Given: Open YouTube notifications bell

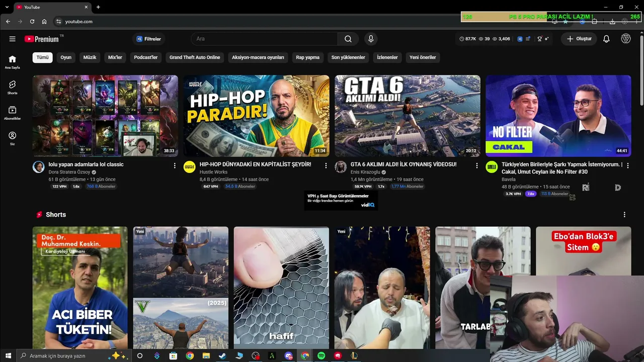Looking at the screenshot, I should coord(606,39).
